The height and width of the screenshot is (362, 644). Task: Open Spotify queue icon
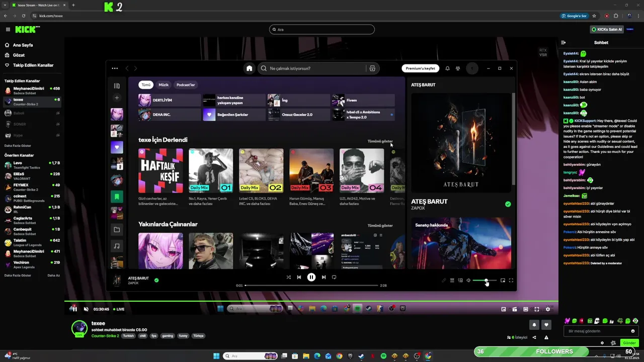coord(452,281)
